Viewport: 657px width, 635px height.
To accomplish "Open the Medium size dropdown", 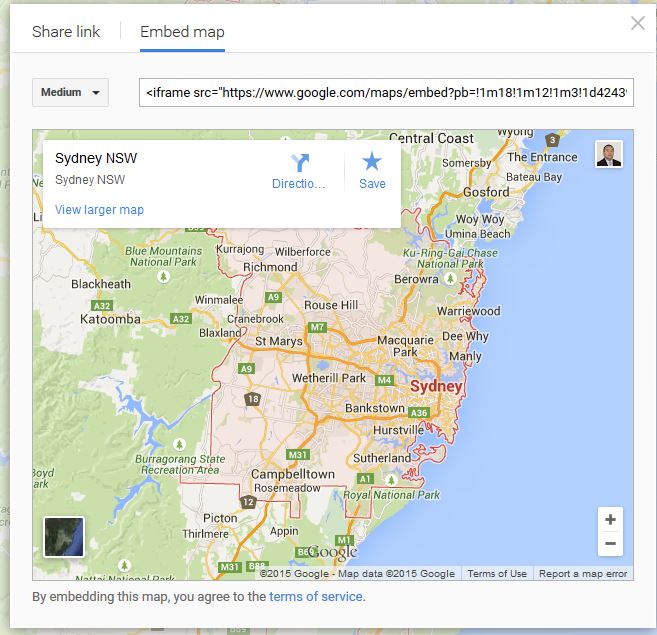I will [70, 93].
